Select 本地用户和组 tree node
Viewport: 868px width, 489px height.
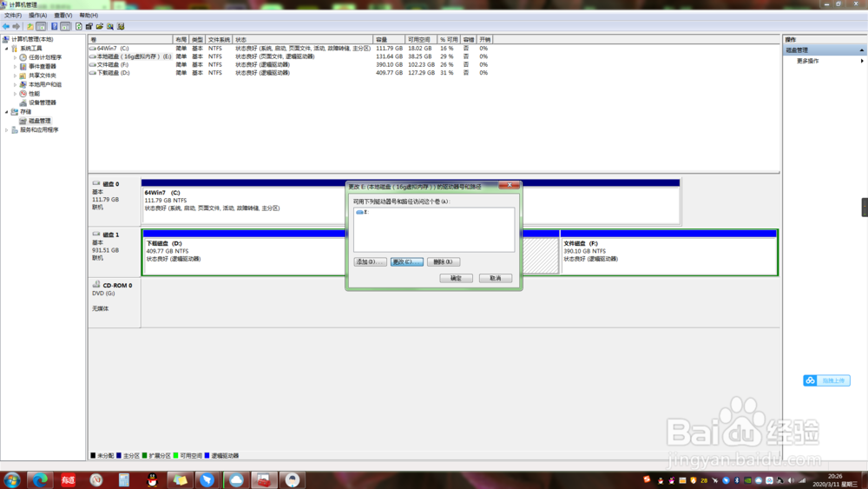click(x=45, y=85)
